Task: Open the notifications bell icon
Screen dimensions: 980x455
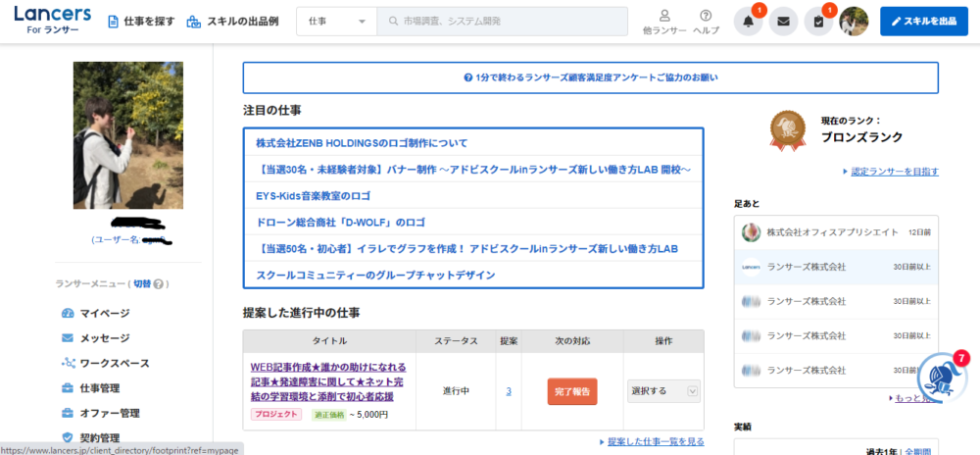Action: (x=748, y=22)
